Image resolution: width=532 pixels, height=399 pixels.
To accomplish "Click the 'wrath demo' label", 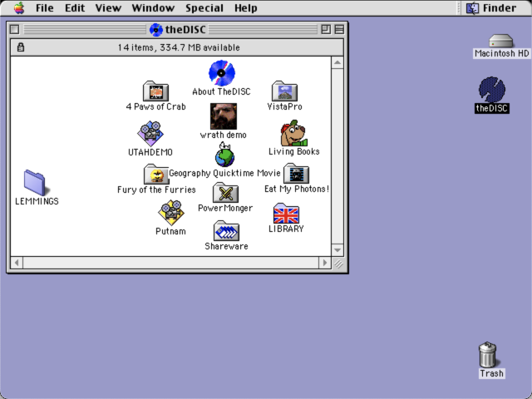I will [x=224, y=135].
